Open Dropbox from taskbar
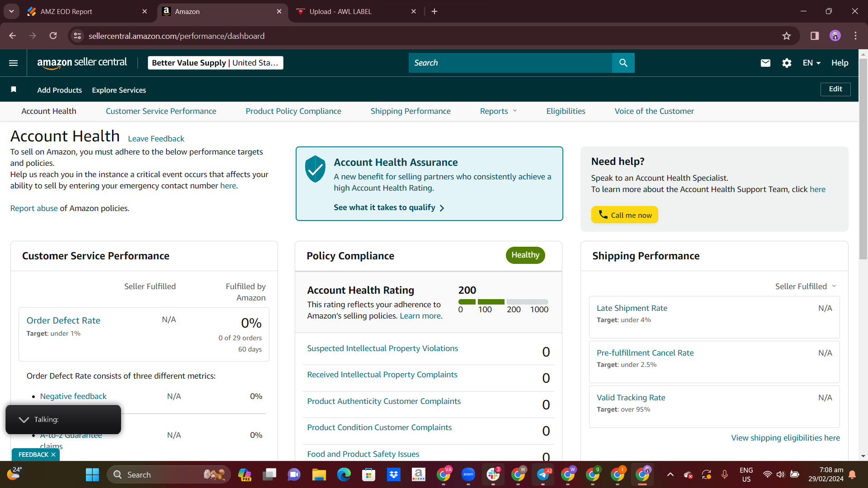This screenshot has width=868, height=488. (393, 474)
